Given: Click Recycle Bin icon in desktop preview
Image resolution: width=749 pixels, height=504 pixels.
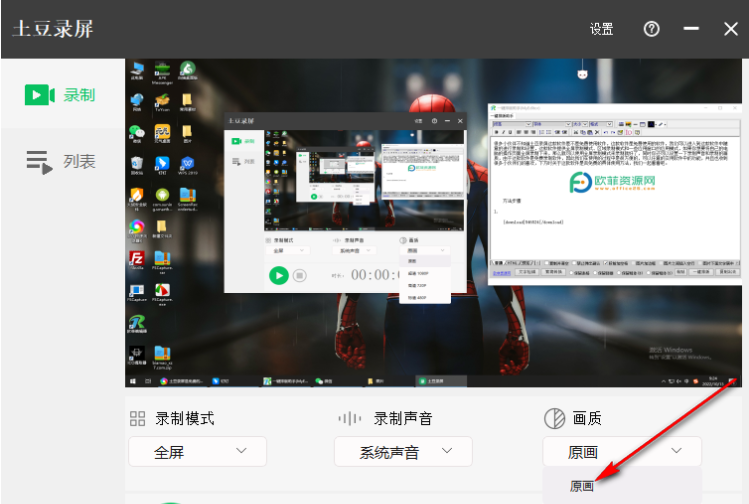Looking at the screenshot, I should (137, 165).
